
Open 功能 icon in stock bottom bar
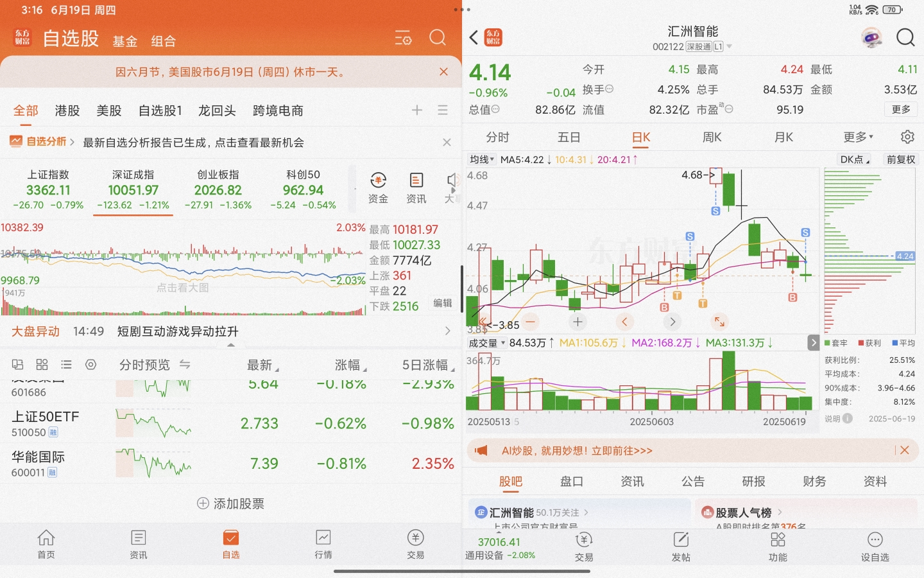[778, 547]
